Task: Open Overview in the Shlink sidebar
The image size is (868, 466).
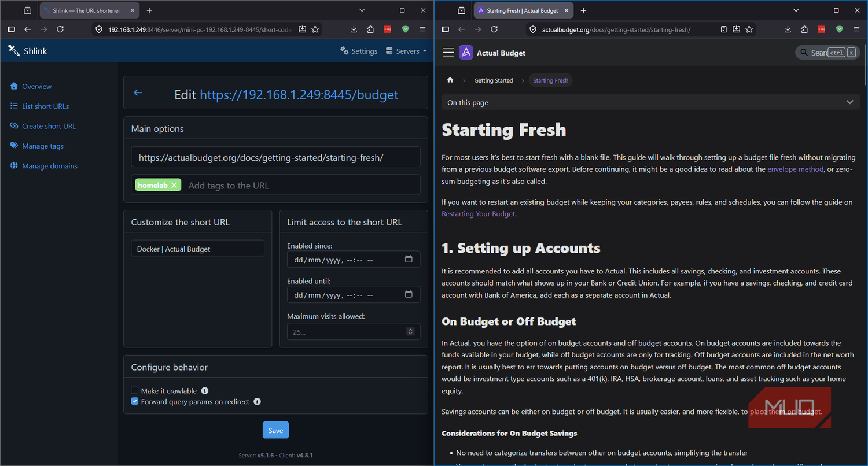Action: [x=31, y=86]
